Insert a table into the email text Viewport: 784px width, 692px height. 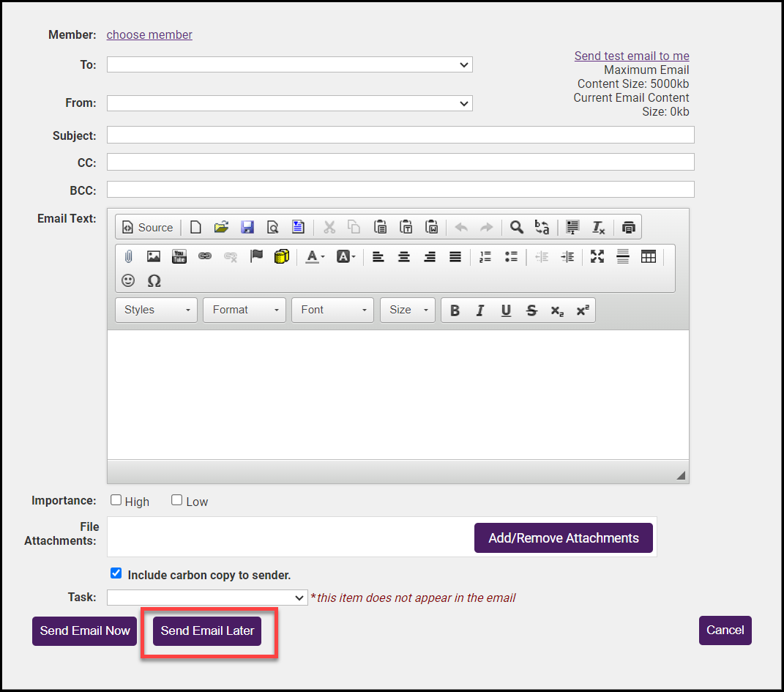click(x=649, y=256)
